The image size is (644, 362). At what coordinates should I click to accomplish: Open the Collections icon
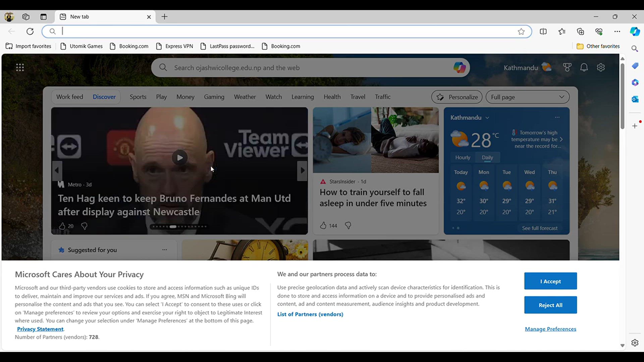click(581, 32)
